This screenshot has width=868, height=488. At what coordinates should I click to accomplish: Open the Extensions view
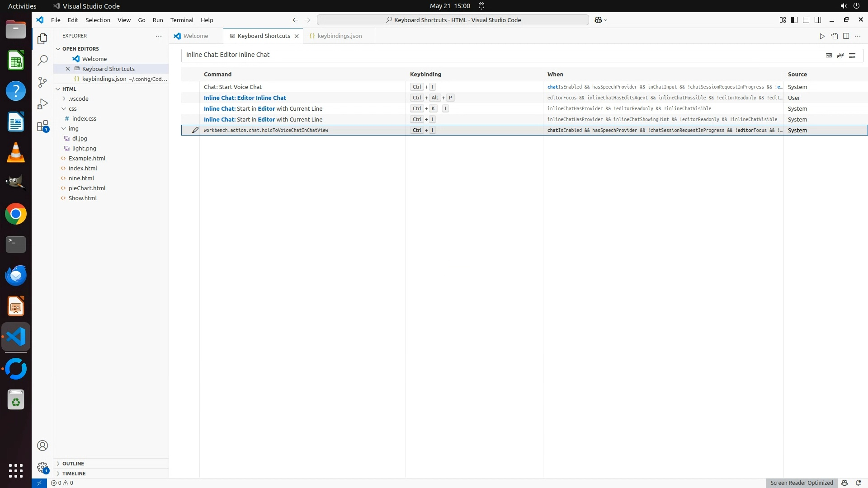point(42,126)
